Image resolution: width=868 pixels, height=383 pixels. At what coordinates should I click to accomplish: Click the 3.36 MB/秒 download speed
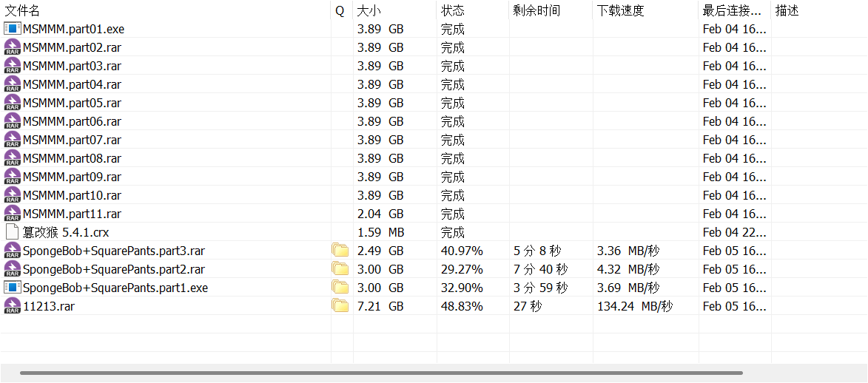click(x=628, y=251)
